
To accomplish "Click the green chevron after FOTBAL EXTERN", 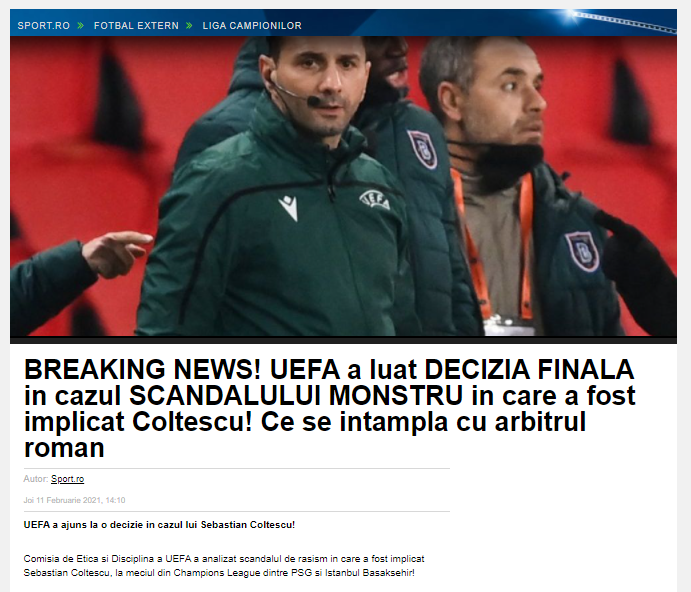I will (x=189, y=26).
